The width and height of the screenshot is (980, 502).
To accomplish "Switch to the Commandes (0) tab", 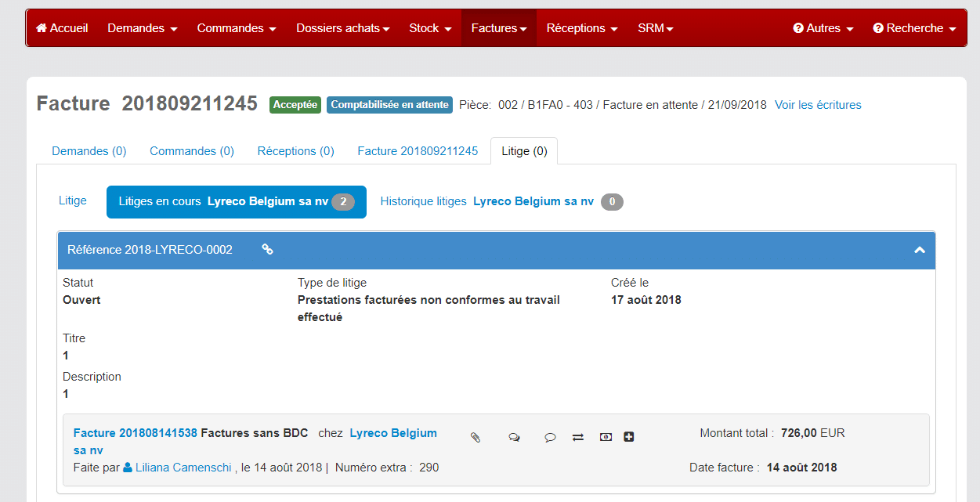I will (192, 151).
